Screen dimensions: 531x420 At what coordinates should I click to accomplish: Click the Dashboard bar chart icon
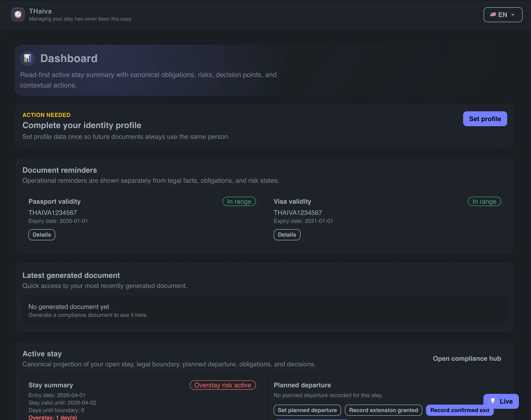pyautogui.click(x=27, y=58)
